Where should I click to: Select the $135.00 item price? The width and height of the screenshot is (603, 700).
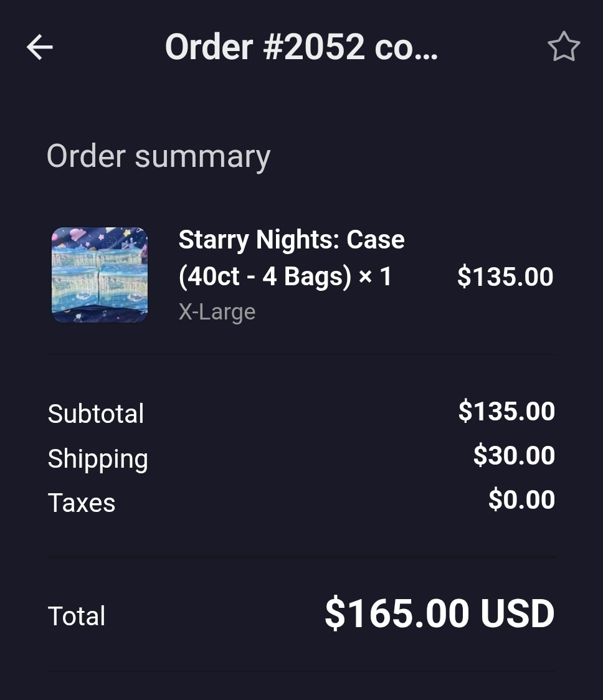point(505,277)
